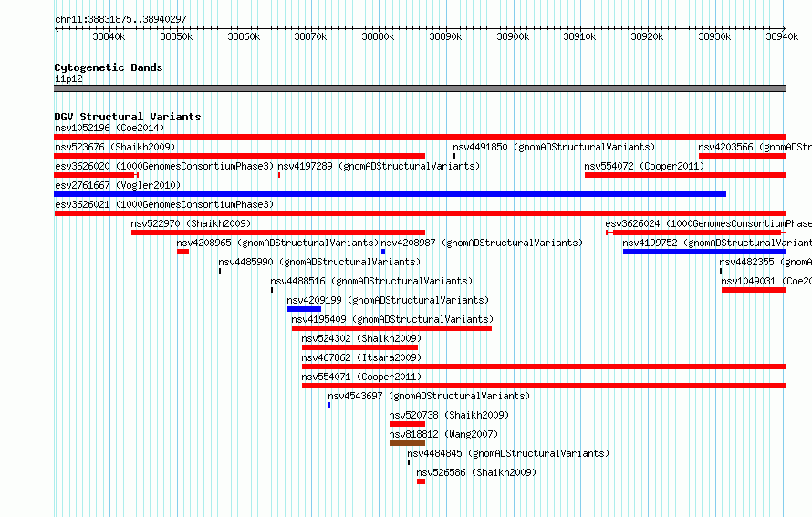This screenshot has width=812, height=517.
Task: Open the nsv520738 (Shaikh2009) label
Action: pos(449,415)
